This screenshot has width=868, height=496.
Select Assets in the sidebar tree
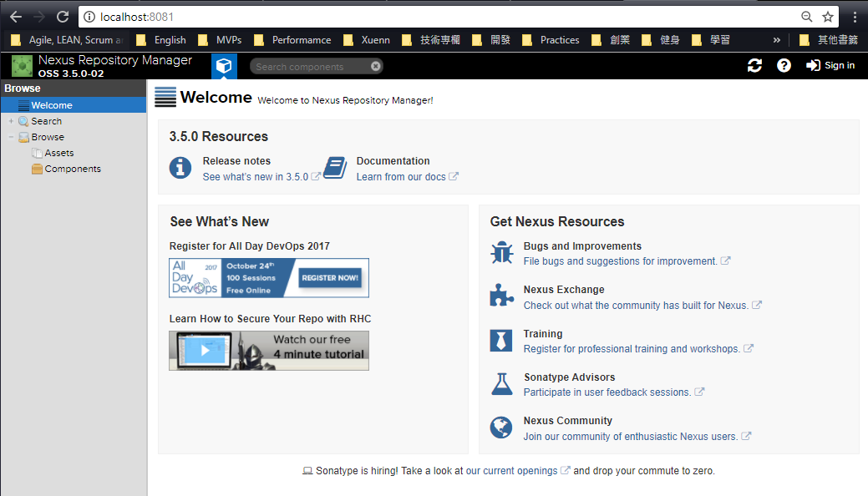(58, 153)
